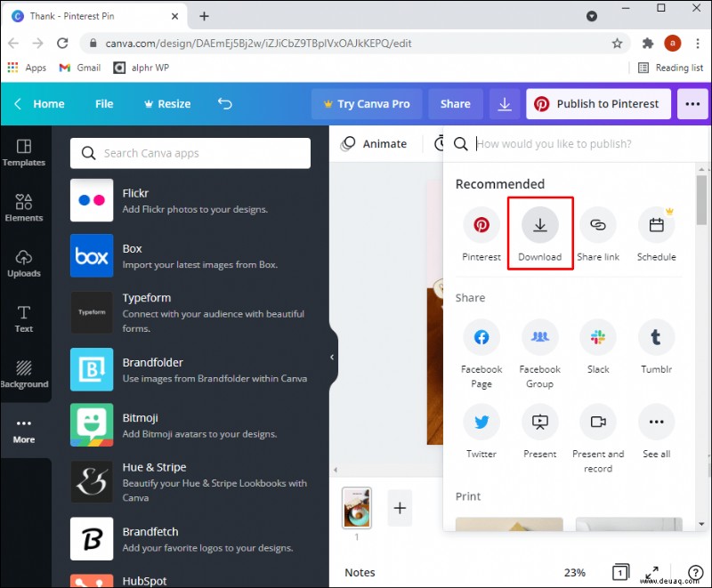Click the undo arrow in the header
The width and height of the screenshot is (712, 588).
pyautogui.click(x=225, y=104)
